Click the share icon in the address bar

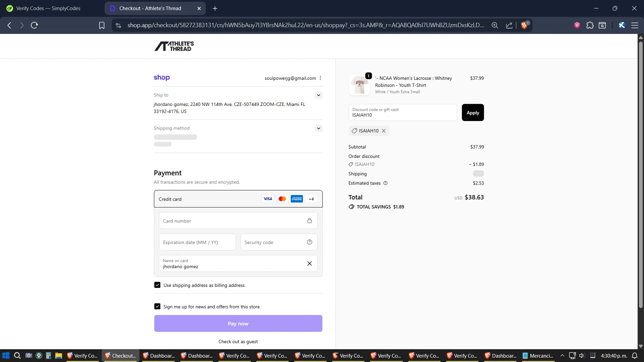pos(509,25)
